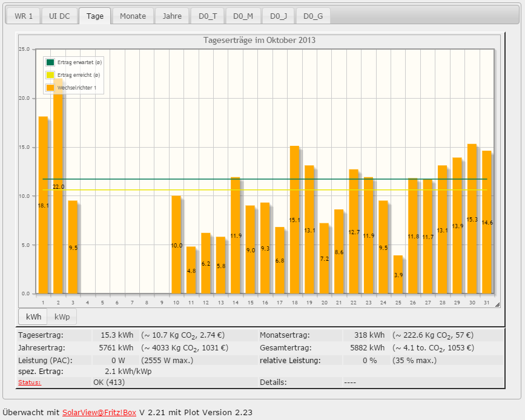Click the '(35 % max.)' text

point(415,361)
